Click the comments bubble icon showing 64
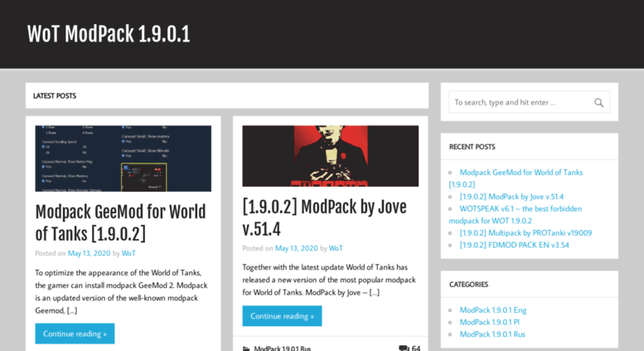 [x=404, y=349]
